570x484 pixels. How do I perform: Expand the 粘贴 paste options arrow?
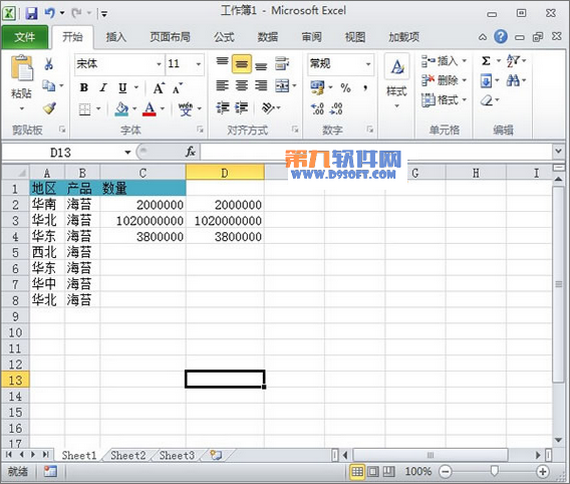[21, 108]
